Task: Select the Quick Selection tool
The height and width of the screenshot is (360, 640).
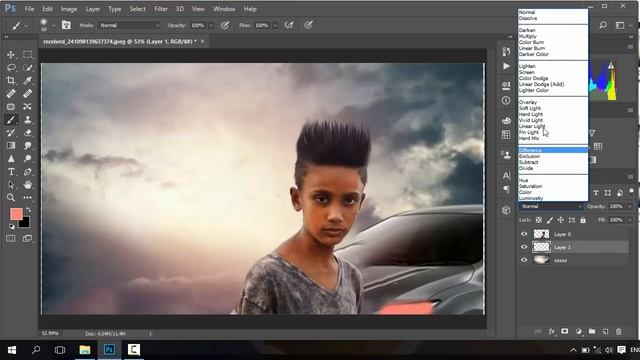Action: point(27,67)
